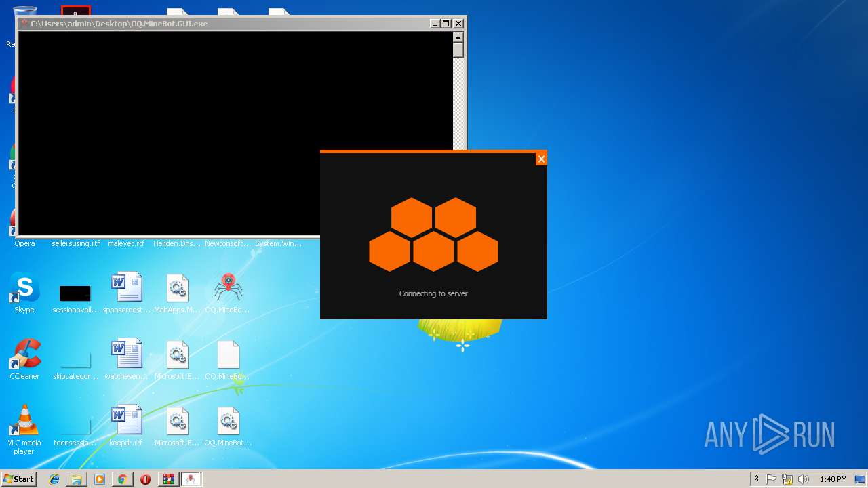
Task: Click the sellersusing.rtf file label
Action: tap(75, 243)
